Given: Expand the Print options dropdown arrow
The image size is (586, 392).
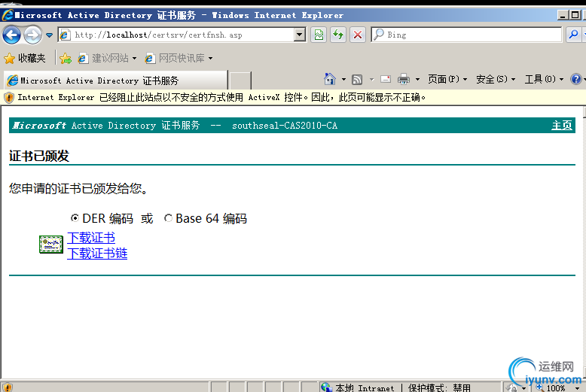Looking at the screenshot, I should [417, 79].
